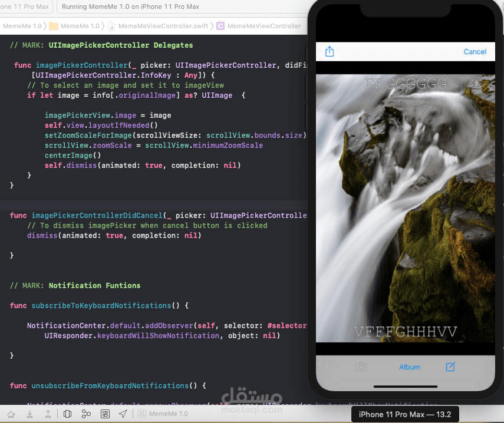Viewport: 504px width, 423px height.
Task: Tap the Album button in the simulator toolbar
Action: [410, 367]
